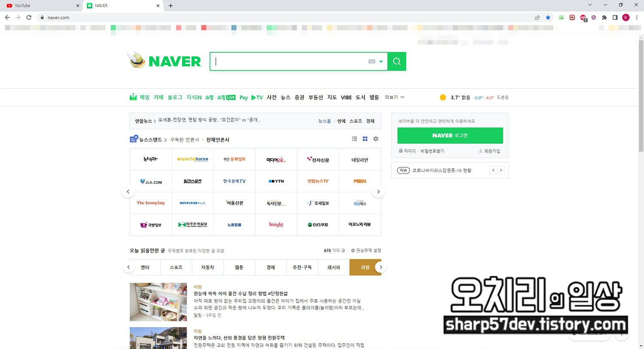Go to previous newsstand page arrow
Image resolution: width=644 pixels, height=349 pixels.
click(x=128, y=191)
